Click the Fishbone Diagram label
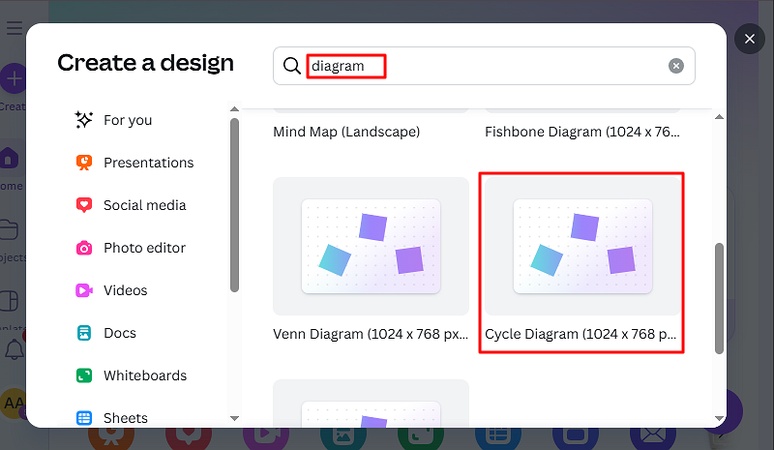 click(x=582, y=132)
